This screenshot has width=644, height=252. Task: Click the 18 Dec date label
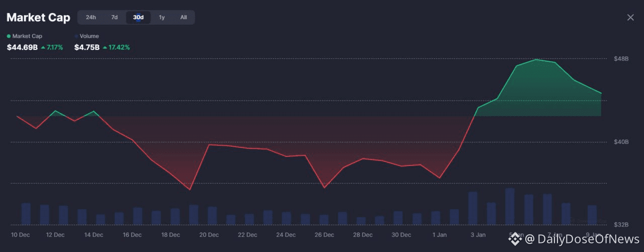(171, 235)
